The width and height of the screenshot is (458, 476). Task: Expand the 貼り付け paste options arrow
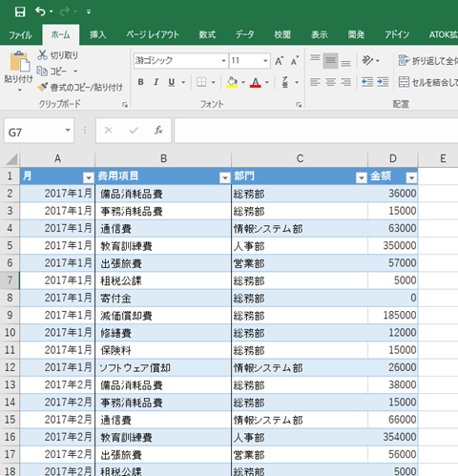tap(20, 90)
